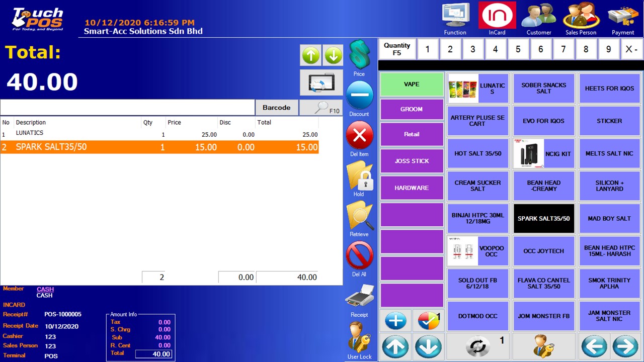Image resolution: width=644 pixels, height=362 pixels.
Task: Click the CASH member link
Action: click(45, 289)
